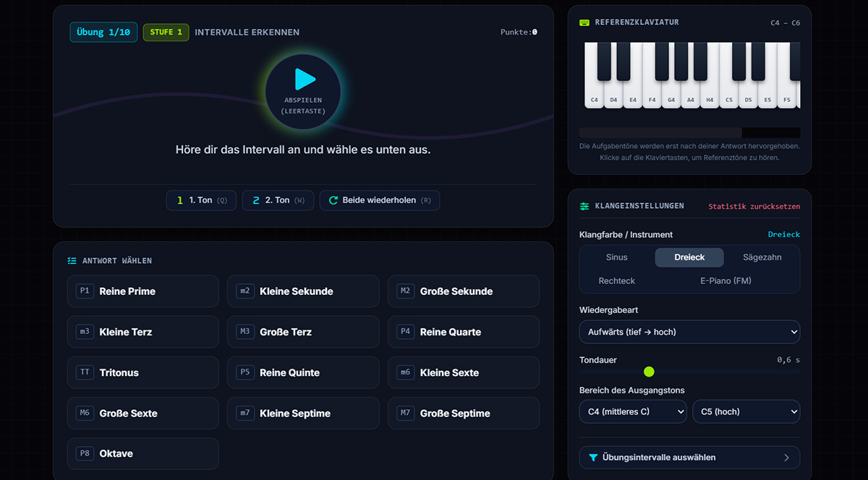
Task: Select the Kleine Sexte answer
Action: pos(464,372)
